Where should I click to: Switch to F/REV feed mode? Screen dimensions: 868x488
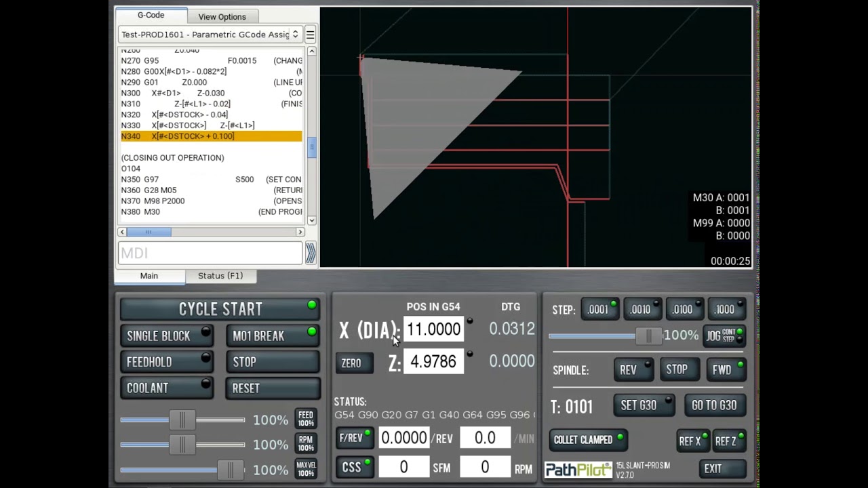(355, 439)
